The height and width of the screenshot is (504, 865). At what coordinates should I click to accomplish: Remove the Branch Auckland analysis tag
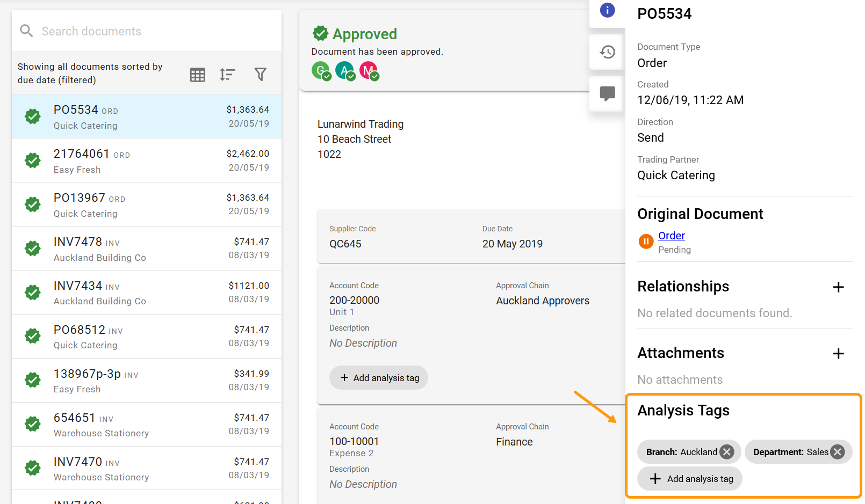726,452
